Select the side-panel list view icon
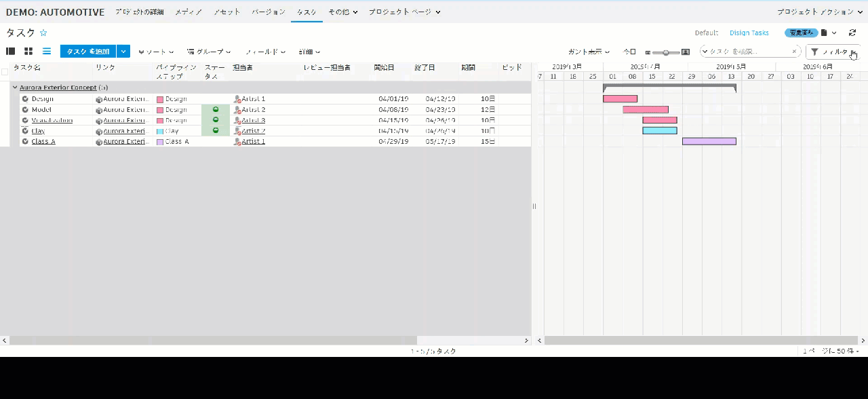The height and width of the screenshot is (399, 868). (x=10, y=51)
